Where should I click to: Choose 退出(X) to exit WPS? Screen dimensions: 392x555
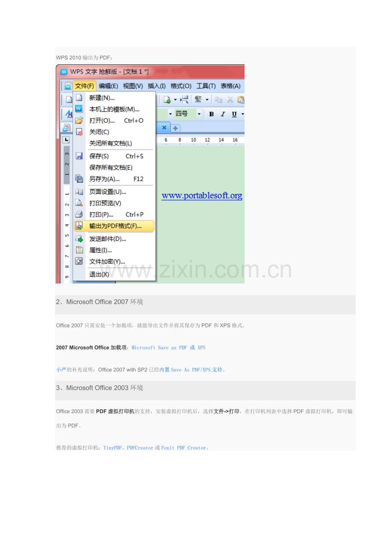click(114, 275)
